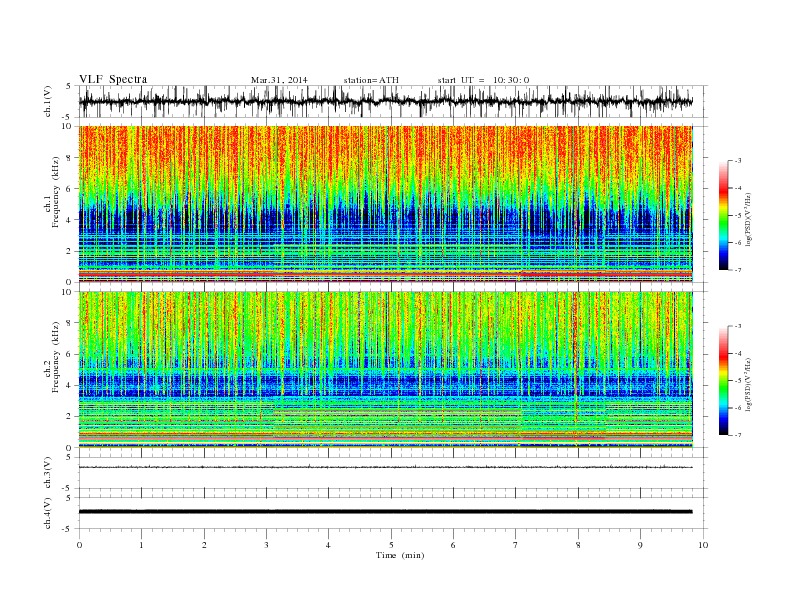Click the ch.2 spectrogram color scale bar
This screenshot has width=792, height=612.
pyautogui.click(x=723, y=381)
